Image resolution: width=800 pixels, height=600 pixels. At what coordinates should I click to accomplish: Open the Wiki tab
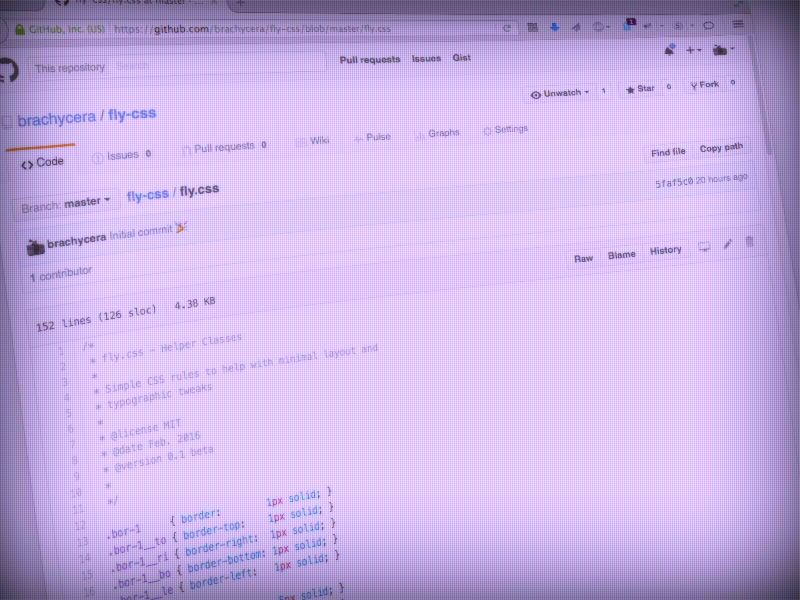click(x=313, y=141)
